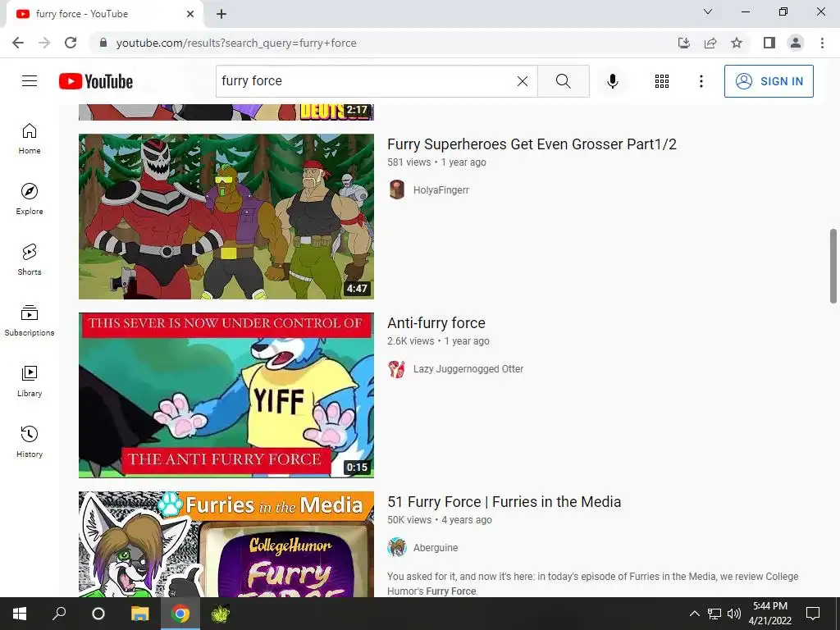Visit the HolyaFingerr channel name
The image size is (840, 630).
[441, 189]
